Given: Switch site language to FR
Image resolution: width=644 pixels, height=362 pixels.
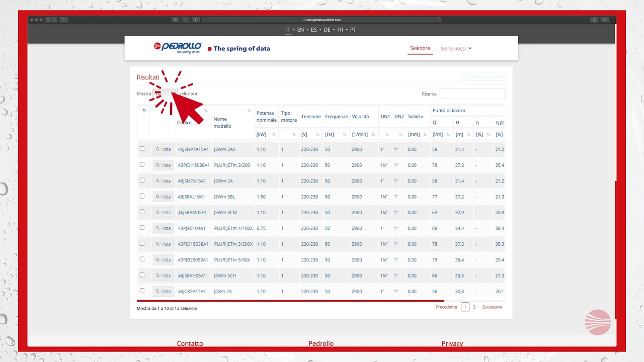Looking at the screenshot, I should [340, 30].
